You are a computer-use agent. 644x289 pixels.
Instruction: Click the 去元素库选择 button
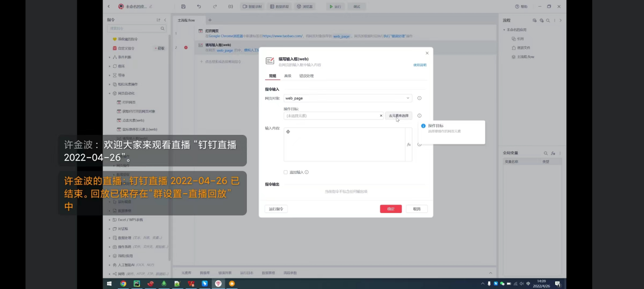pos(399,116)
